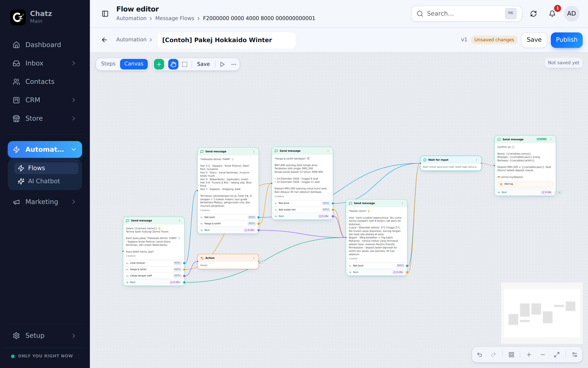Open the CLOSING Send message node options
The image size is (588, 368).
point(551,139)
